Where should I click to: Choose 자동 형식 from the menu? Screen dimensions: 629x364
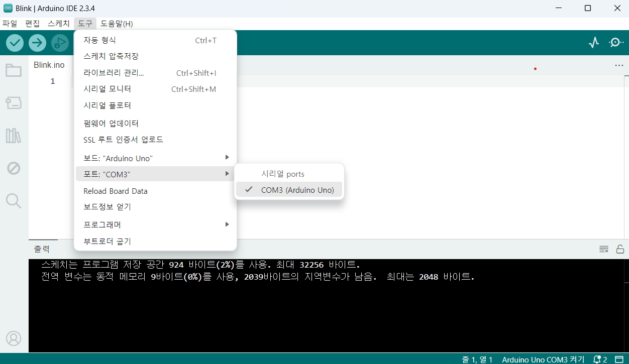pyautogui.click(x=155, y=40)
